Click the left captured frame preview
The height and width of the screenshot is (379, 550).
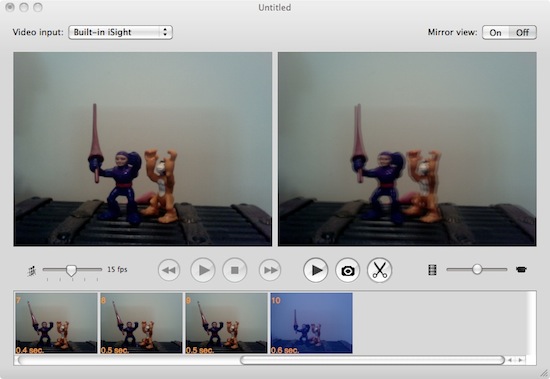tap(143, 149)
